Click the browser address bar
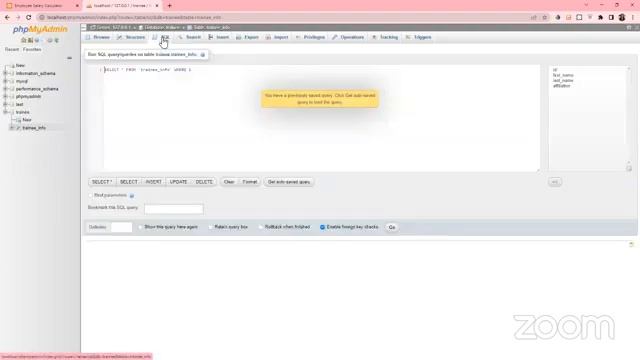 (x=286, y=18)
